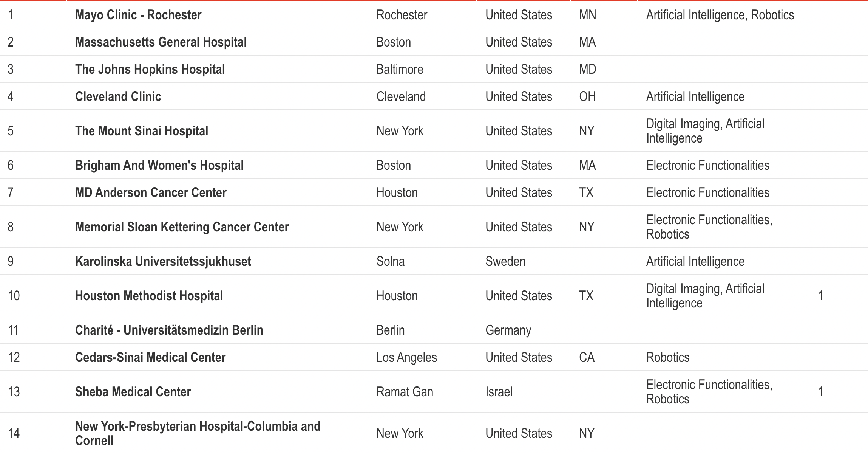This screenshot has height=453, width=868.
Task: Open Houston Methodist Hospital name
Action: pos(149,296)
